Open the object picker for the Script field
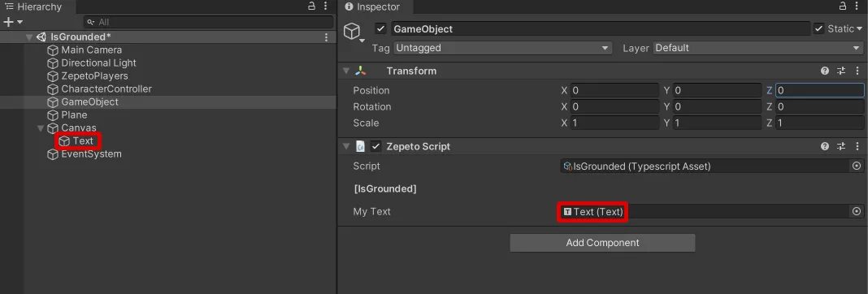868x294 pixels. coord(857,166)
